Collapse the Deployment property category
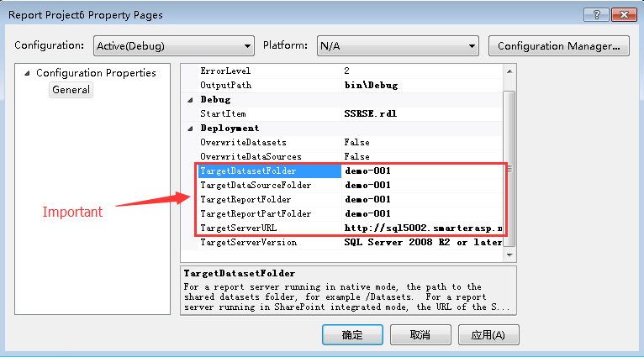 tap(189, 129)
